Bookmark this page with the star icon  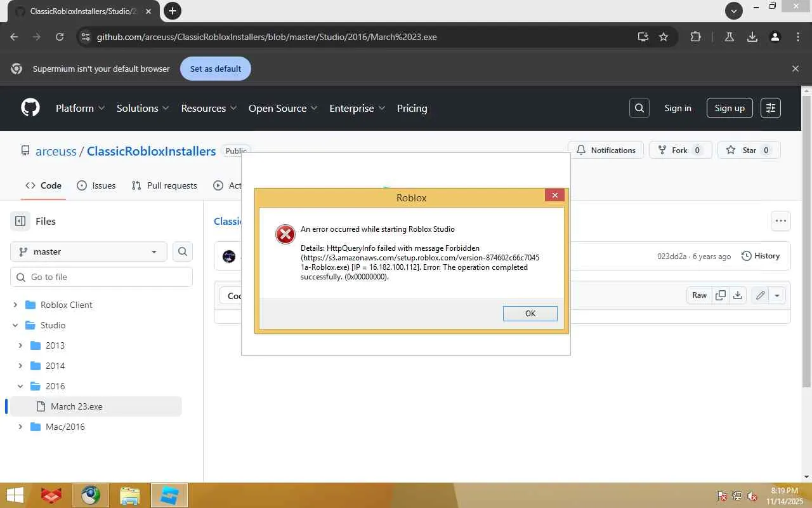[664, 37]
